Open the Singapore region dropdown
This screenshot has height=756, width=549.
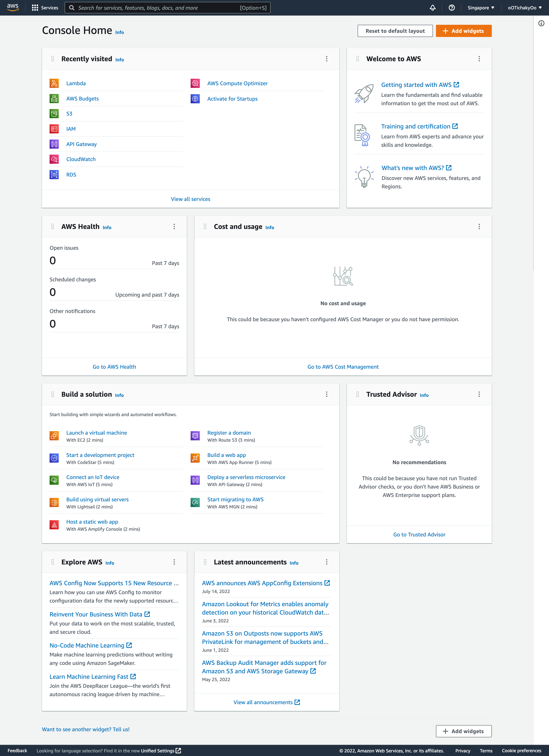point(480,7)
